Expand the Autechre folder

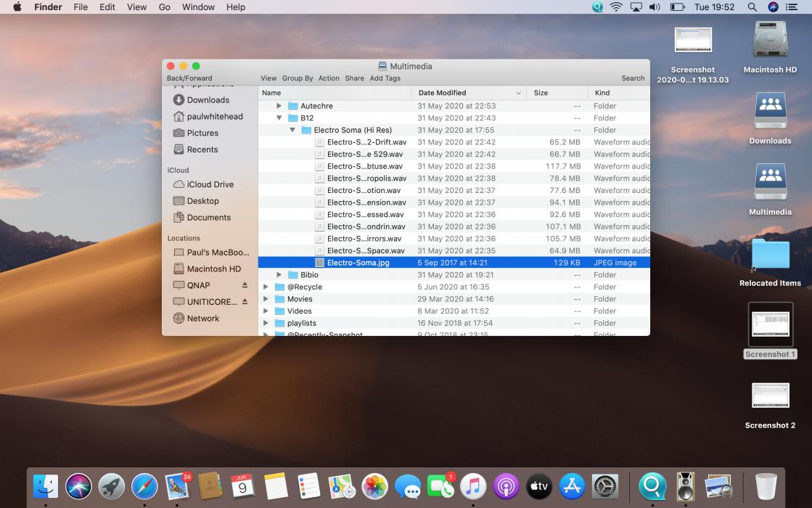click(279, 106)
